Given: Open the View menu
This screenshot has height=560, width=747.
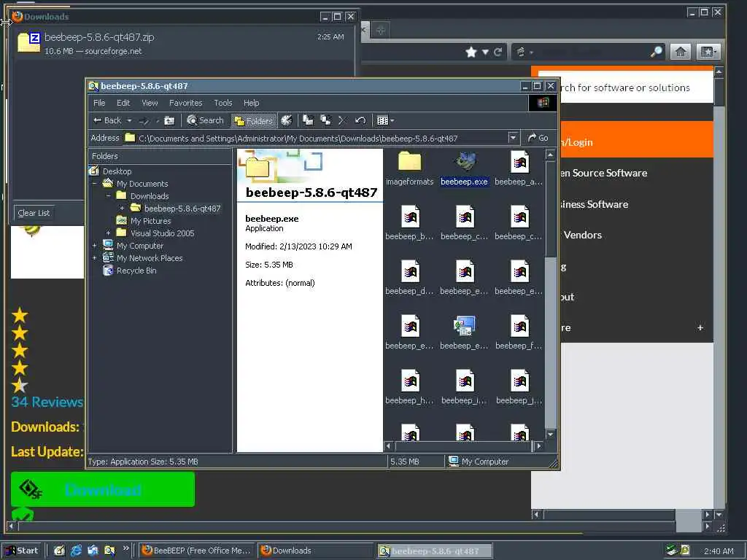Looking at the screenshot, I should click(x=150, y=103).
